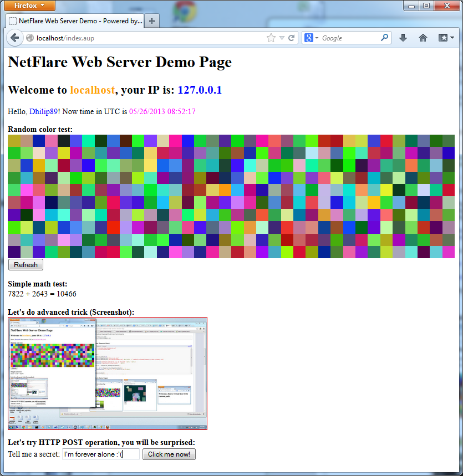The height and width of the screenshot is (476, 463).
Task: Click the site identity globe icon
Action: coord(30,38)
